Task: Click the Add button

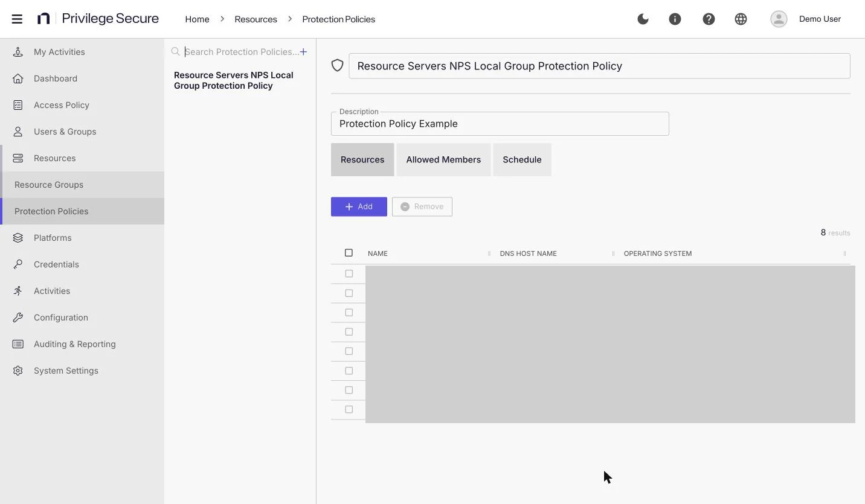Action: tap(359, 206)
